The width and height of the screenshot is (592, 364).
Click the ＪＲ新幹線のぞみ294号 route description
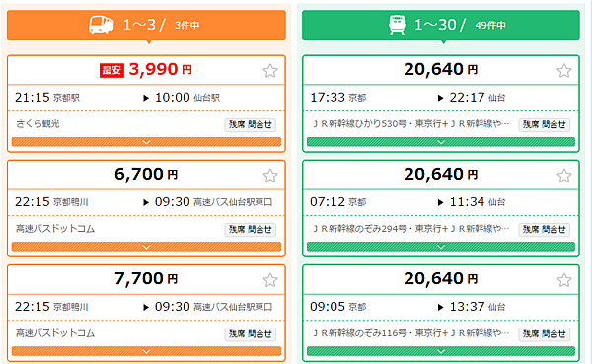coord(410,229)
